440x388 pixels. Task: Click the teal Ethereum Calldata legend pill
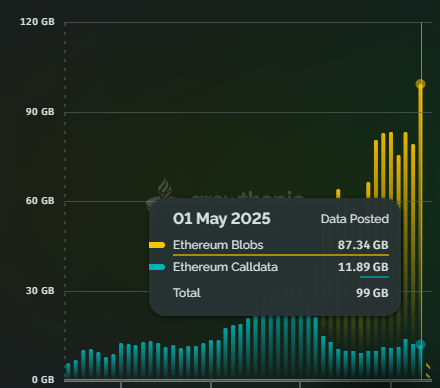pyautogui.click(x=157, y=267)
